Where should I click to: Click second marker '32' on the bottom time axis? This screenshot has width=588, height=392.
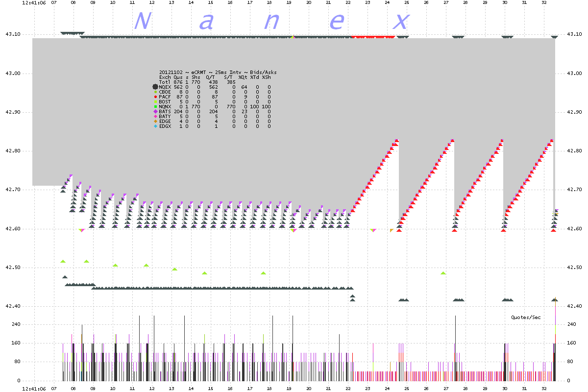[x=544, y=388]
